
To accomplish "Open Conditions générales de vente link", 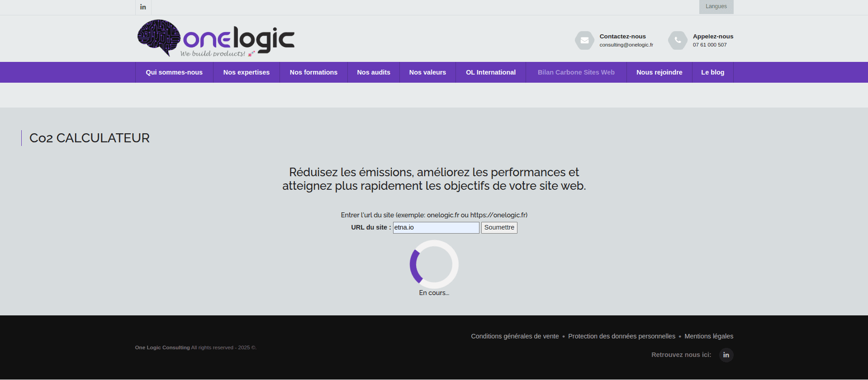I will coord(515,336).
